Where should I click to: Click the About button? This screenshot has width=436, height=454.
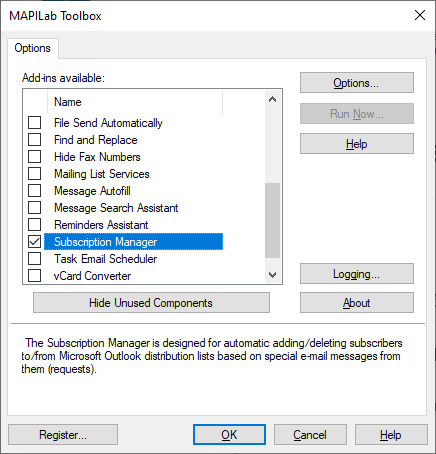coord(357,303)
